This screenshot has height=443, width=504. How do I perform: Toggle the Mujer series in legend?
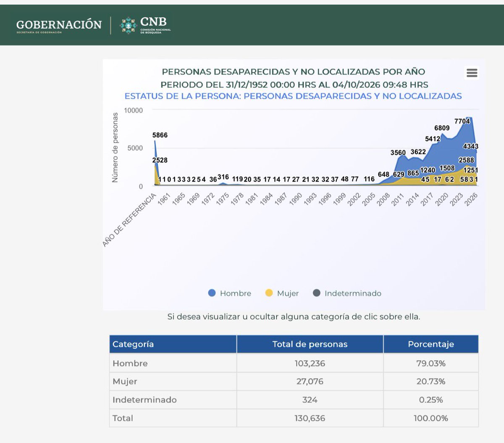tap(282, 293)
